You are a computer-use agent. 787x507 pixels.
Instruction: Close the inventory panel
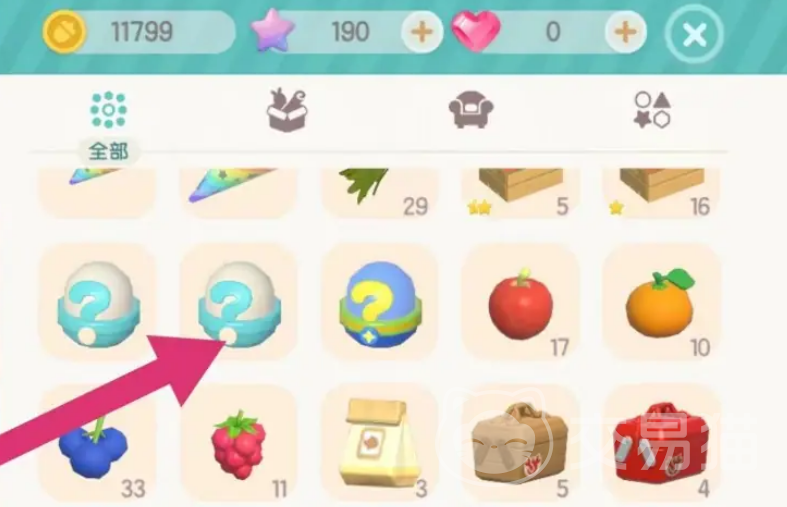tap(694, 34)
